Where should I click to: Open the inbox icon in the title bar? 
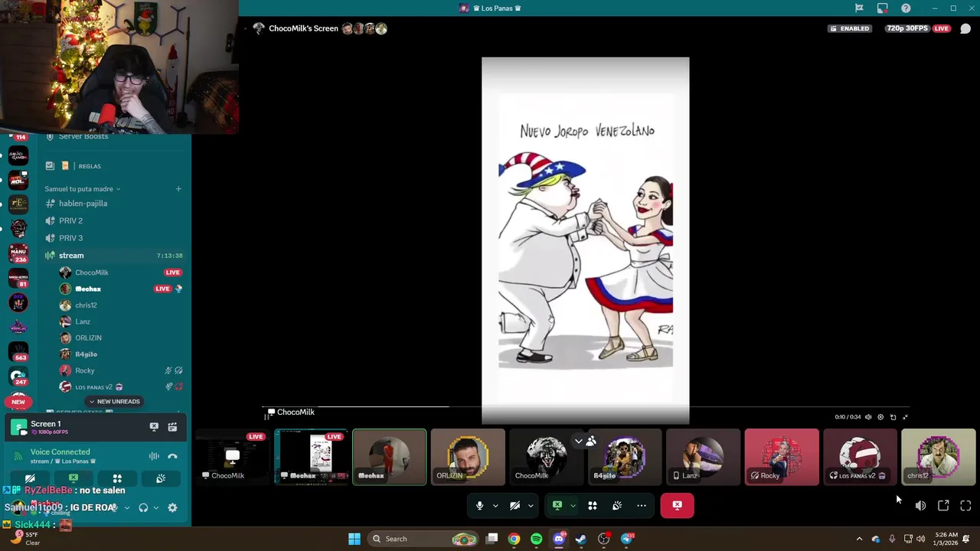(x=882, y=8)
